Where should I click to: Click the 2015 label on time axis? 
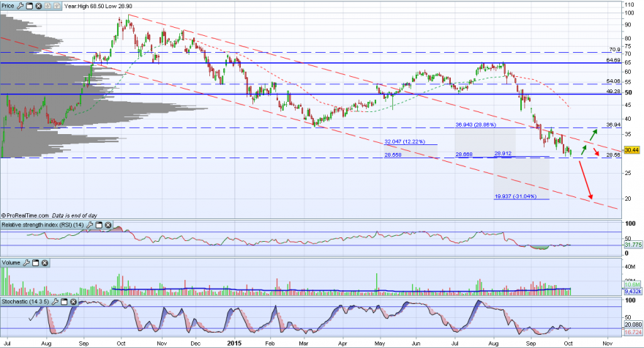coord(234,343)
